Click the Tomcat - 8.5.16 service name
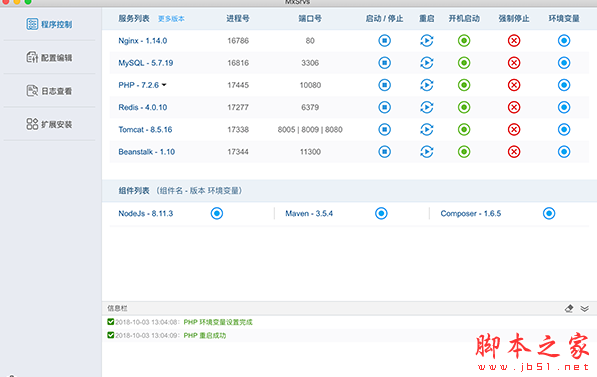Screen dimensions: 597x377 point(145,129)
